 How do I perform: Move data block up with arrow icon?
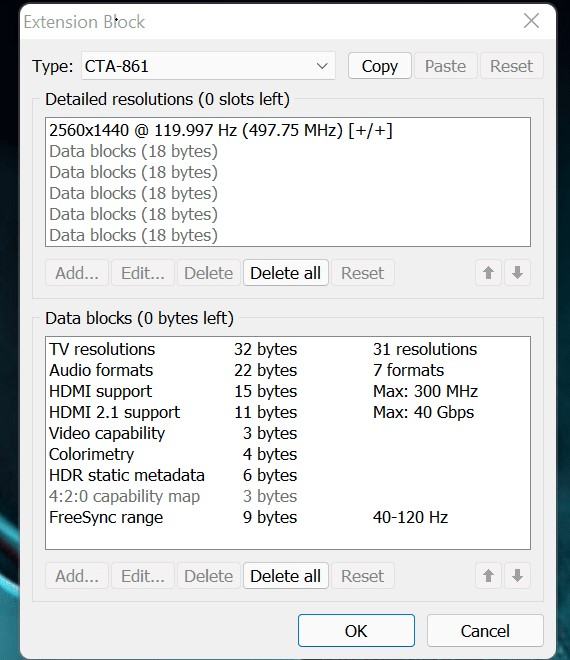pos(488,575)
